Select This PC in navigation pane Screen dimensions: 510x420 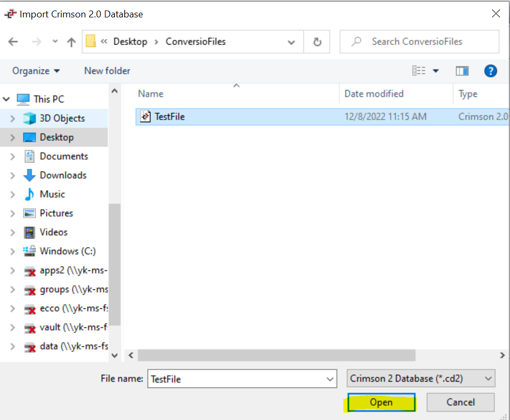coord(49,99)
